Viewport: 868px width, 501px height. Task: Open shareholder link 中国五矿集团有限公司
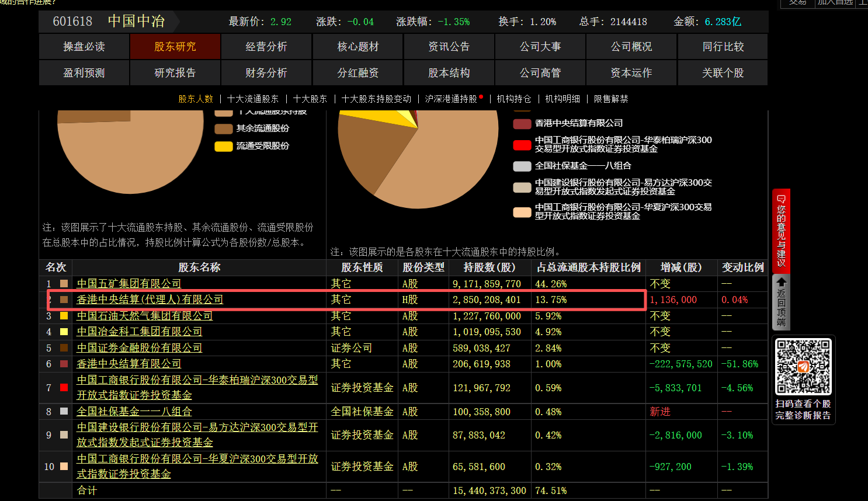(x=129, y=284)
